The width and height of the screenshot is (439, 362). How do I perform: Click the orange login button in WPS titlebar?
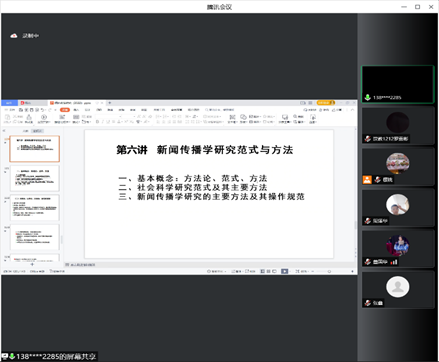(326, 103)
